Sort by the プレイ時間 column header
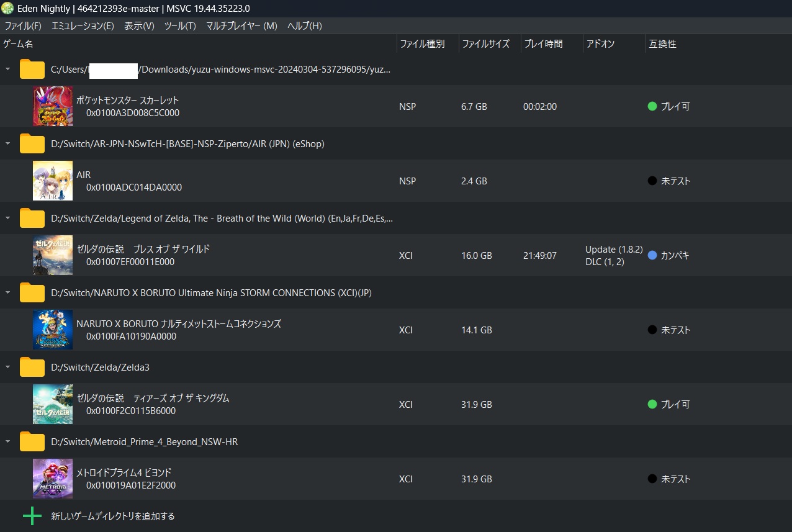 (x=544, y=44)
